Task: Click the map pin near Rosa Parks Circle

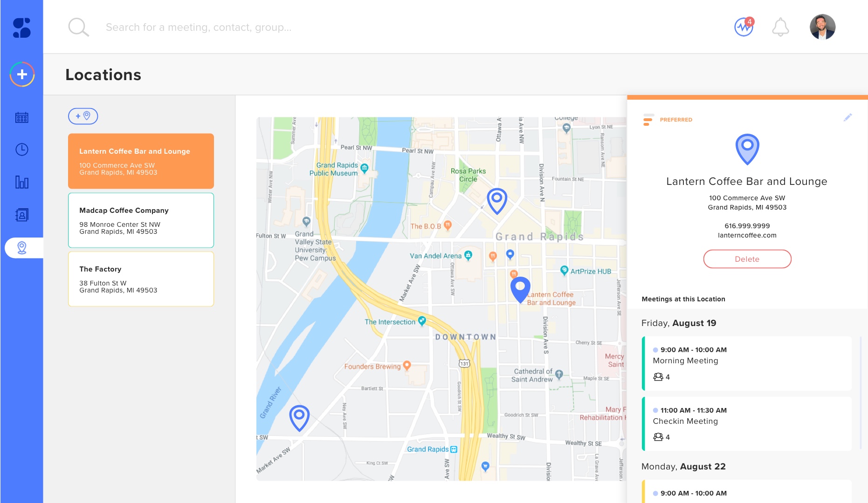Action: tap(497, 201)
